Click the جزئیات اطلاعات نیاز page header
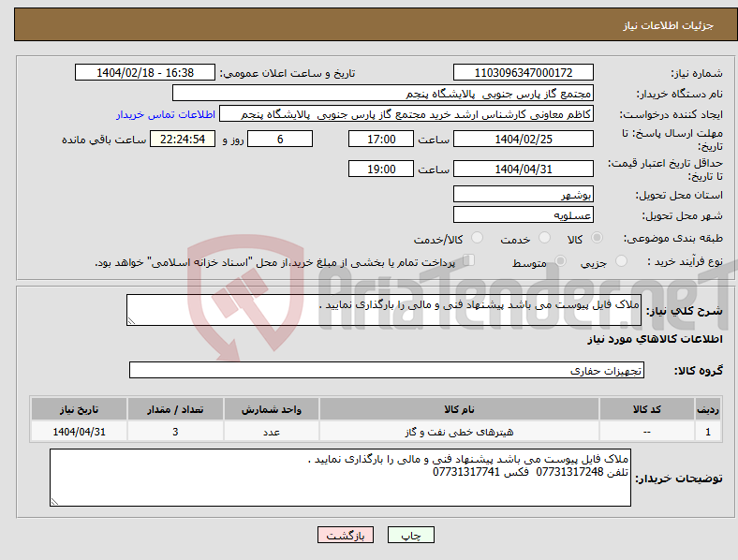This screenshot has width=738, height=560. (x=668, y=25)
